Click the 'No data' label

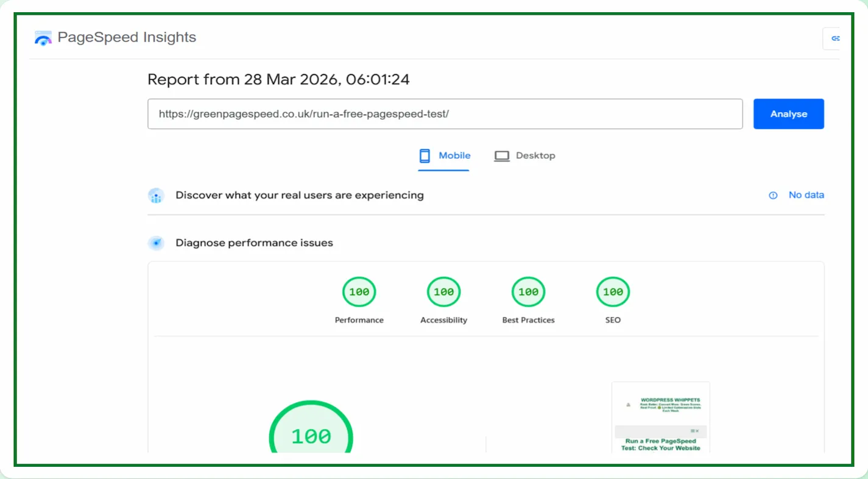point(806,195)
